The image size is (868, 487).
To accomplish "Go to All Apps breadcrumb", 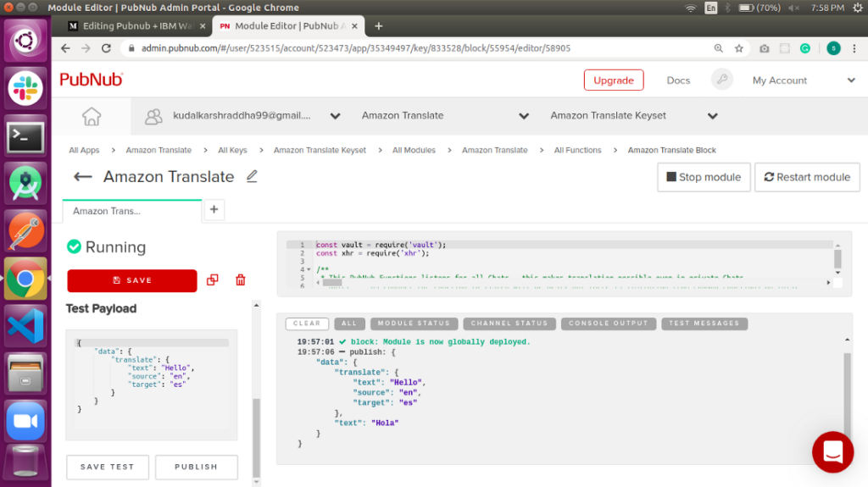I will pyautogui.click(x=84, y=150).
